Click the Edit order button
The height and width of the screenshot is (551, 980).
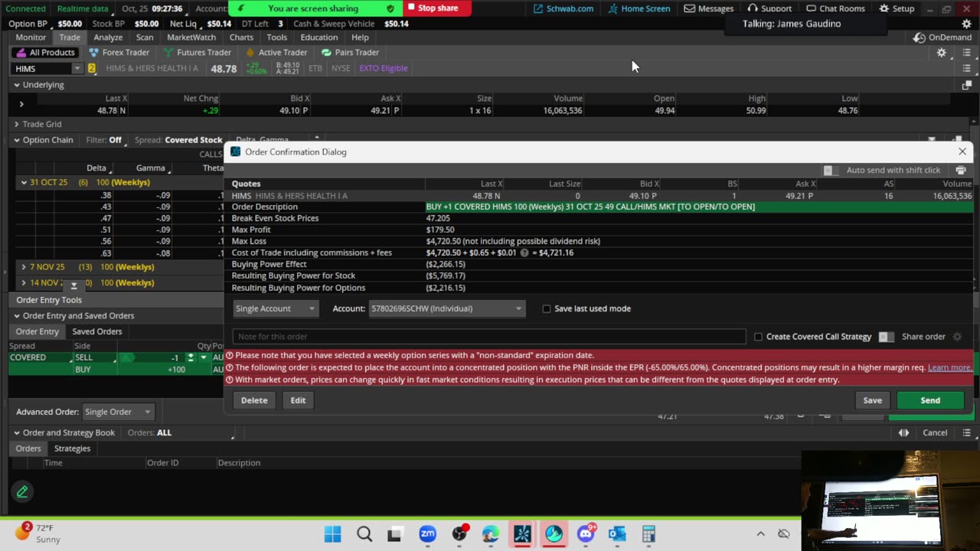coord(298,400)
